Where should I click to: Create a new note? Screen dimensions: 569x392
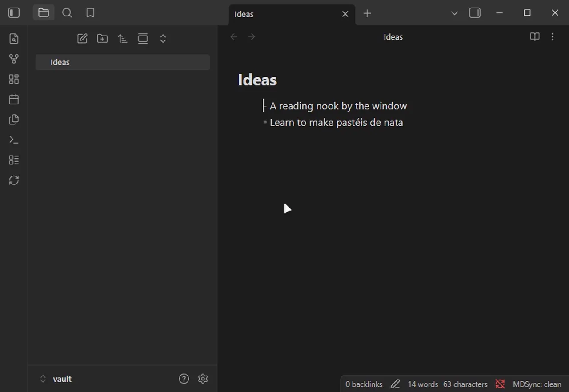point(82,39)
